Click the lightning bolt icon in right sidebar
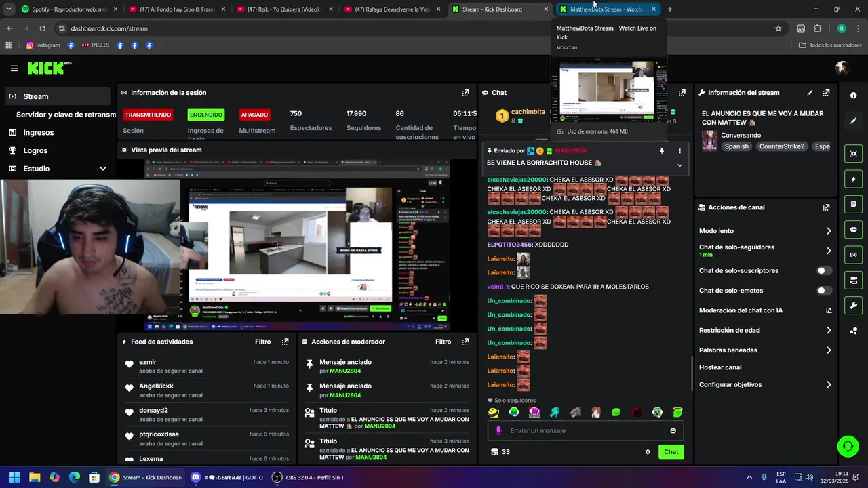This screenshot has width=868, height=488. click(853, 179)
